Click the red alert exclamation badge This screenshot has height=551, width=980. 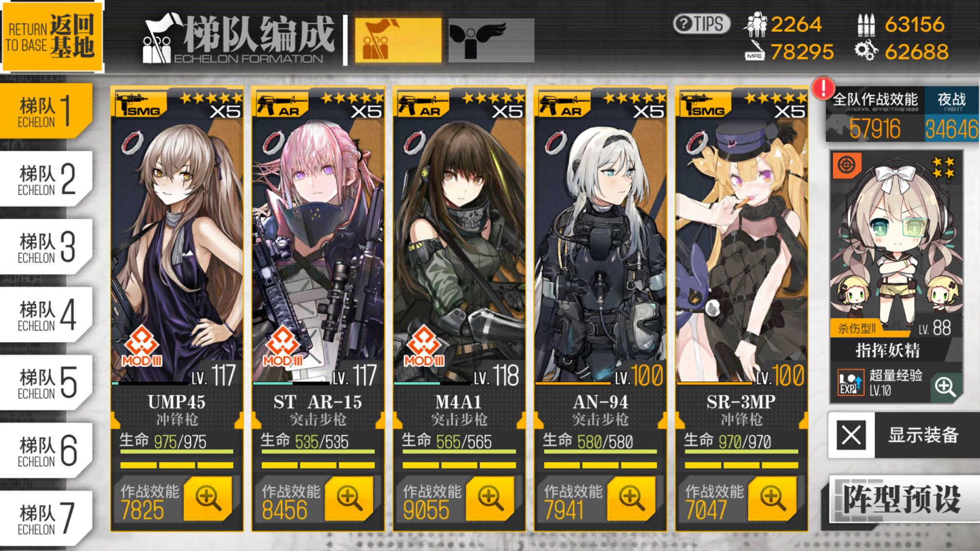[x=823, y=88]
